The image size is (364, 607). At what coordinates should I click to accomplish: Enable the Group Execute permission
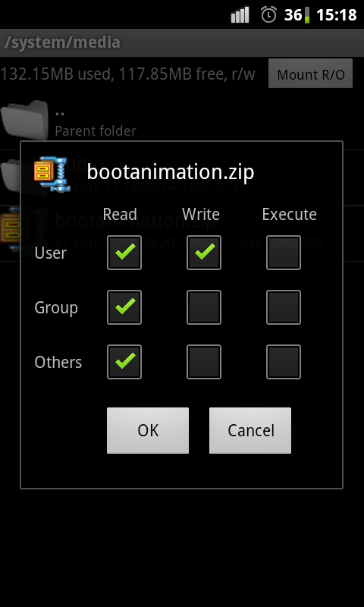pos(284,307)
